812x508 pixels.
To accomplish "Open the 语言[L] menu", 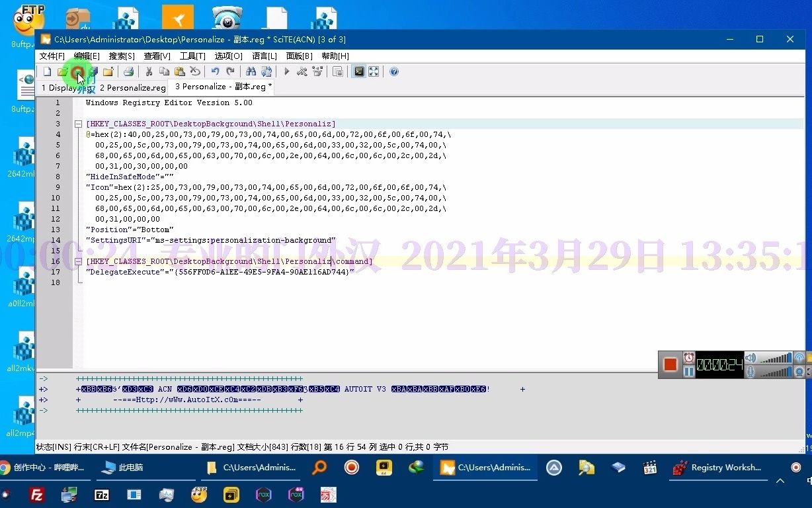I will pyautogui.click(x=264, y=56).
